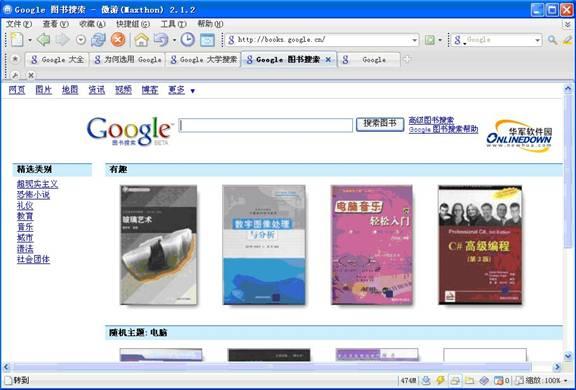
Task: Click the 地图 link
Action: [x=70, y=90]
